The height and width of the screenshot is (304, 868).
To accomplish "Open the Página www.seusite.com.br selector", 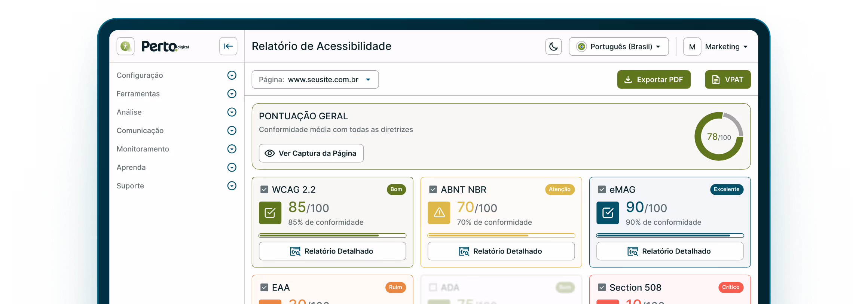I will click(x=315, y=80).
